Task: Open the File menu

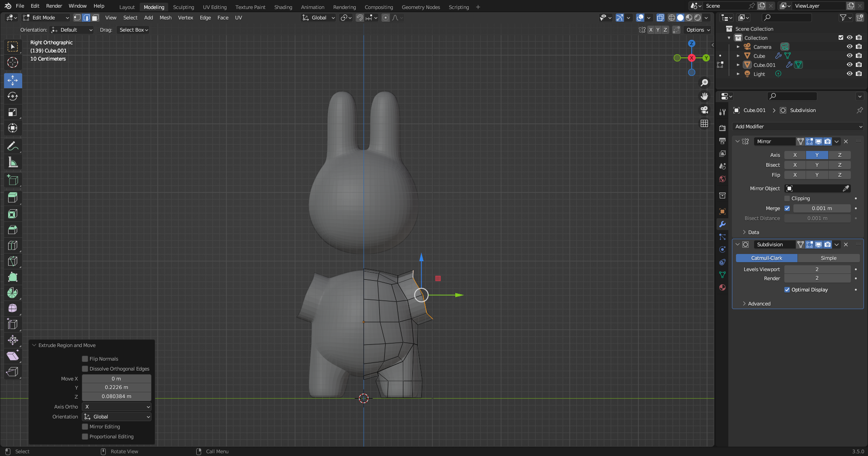Action: [20, 6]
